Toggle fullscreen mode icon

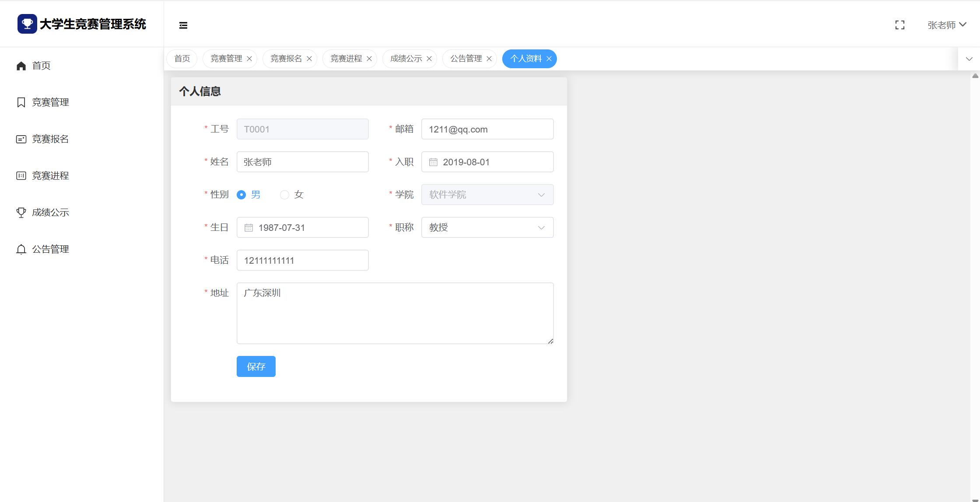tap(900, 25)
